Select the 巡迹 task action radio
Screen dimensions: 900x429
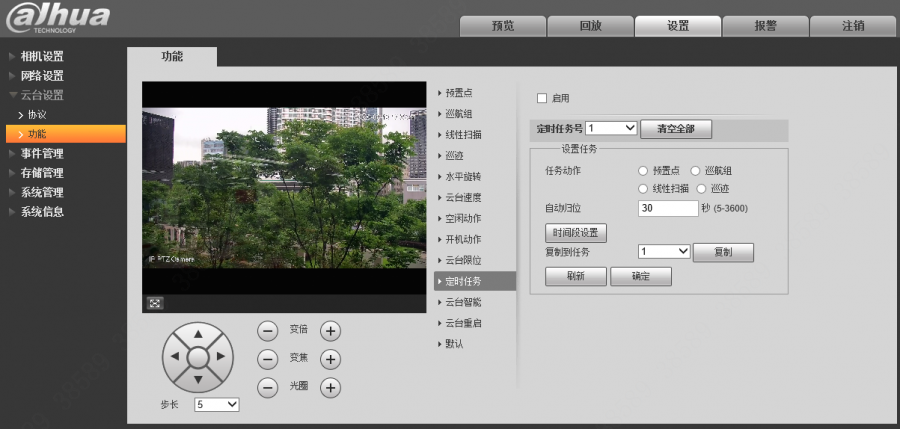(701, 188)
